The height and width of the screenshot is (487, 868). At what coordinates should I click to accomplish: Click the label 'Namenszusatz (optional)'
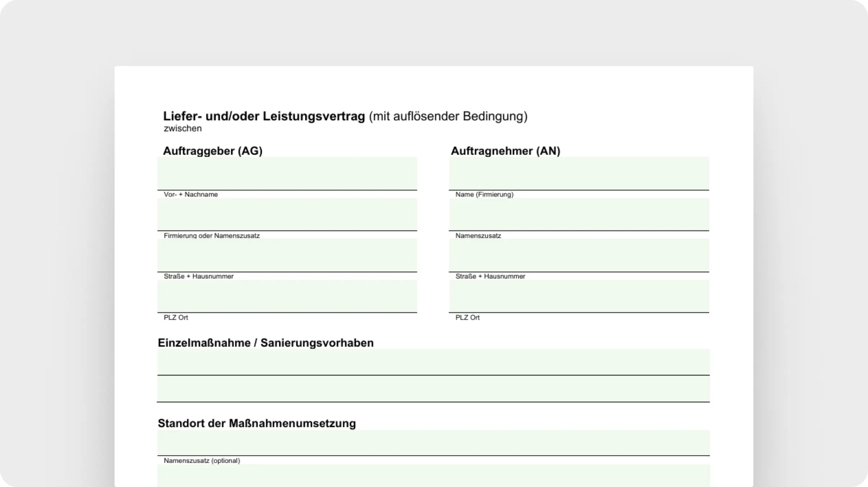tap(202, 461)
